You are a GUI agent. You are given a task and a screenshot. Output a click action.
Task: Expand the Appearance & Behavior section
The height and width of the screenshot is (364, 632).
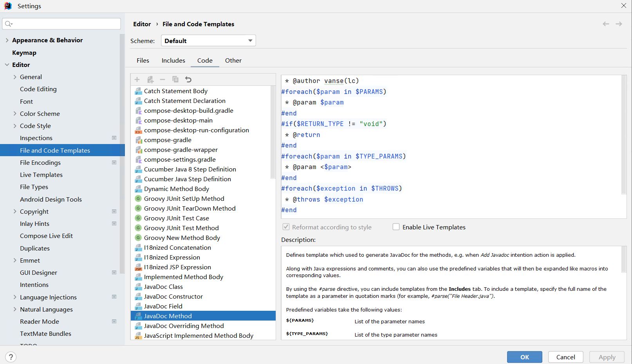pos(7,40)
